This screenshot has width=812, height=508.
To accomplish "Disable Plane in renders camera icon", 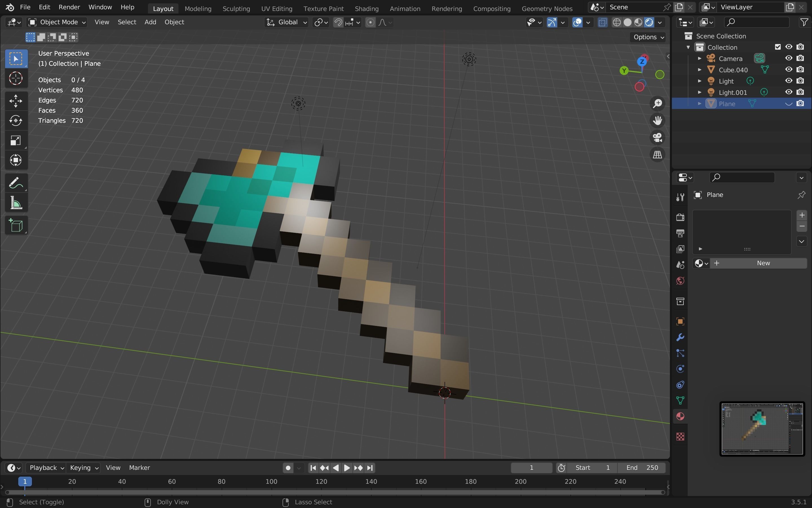I will tap(800, 104).
